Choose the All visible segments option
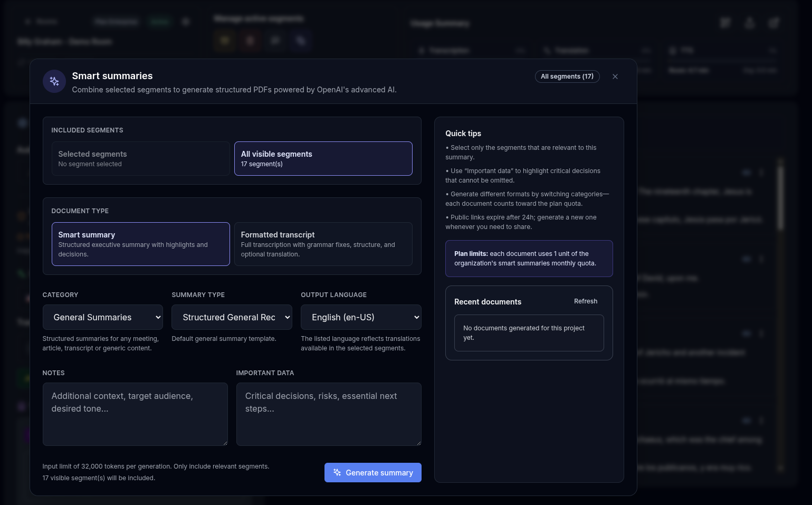This screenshot has width=812, height=505. (x=323, y=159)
